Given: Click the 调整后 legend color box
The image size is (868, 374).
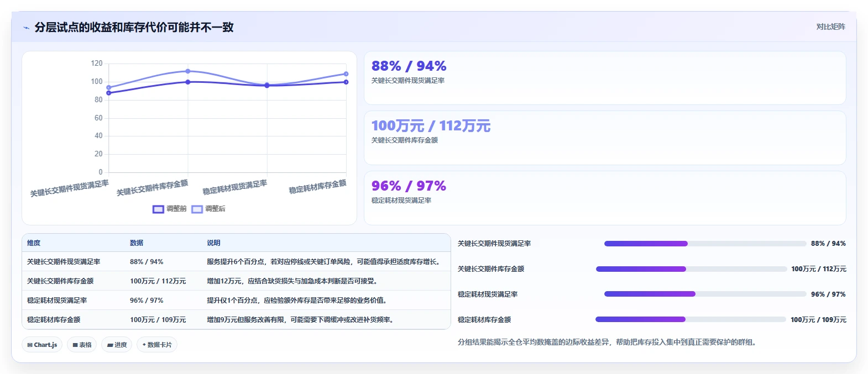Looking at the screenshot, I should point(197,209).
